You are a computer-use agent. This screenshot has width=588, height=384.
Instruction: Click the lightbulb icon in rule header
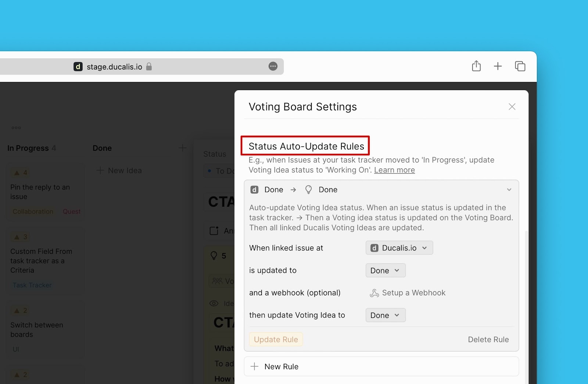pyautogui.click(x=308, y=190)
